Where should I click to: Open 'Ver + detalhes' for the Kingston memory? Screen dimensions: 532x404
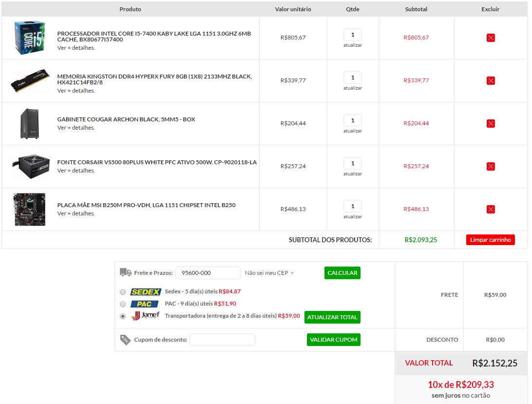pyautogui.click(x=76, y=91)
